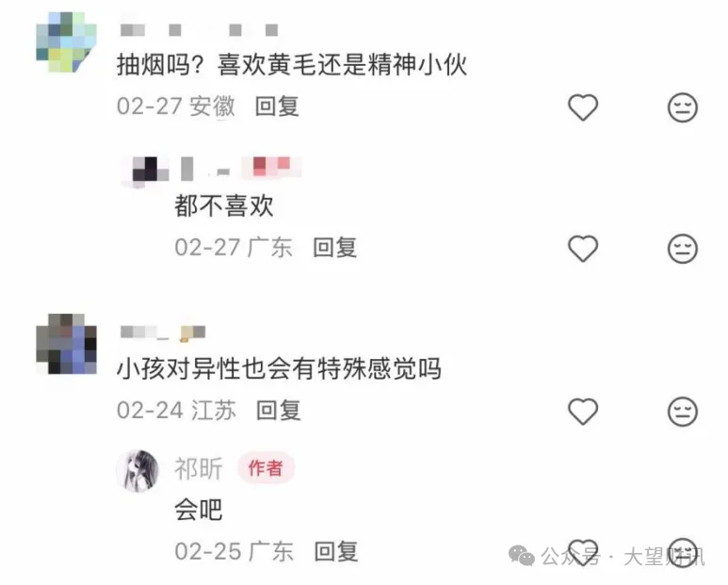Open the author 祁昕 profile avatar
The image size is (728, 585).
pyautogui.click(x=138, y=470)
